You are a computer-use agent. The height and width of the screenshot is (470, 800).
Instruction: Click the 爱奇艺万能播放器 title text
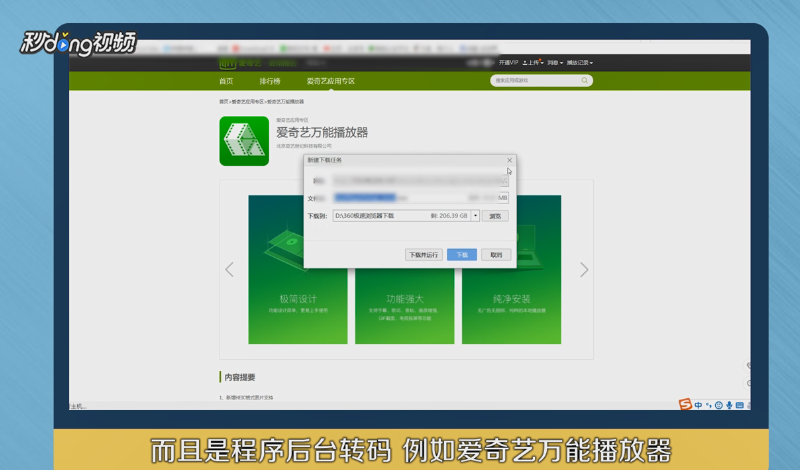coord(322,133)
